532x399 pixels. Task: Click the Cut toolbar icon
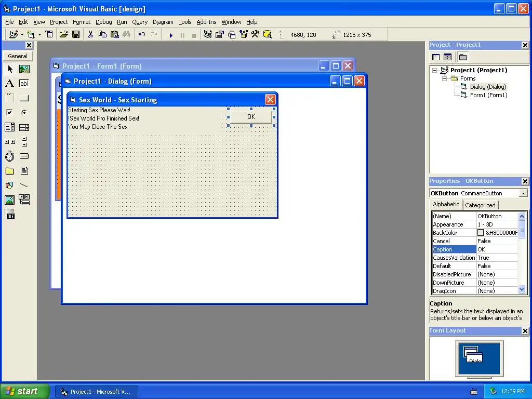pyautogui.click(x=90, y=34)
